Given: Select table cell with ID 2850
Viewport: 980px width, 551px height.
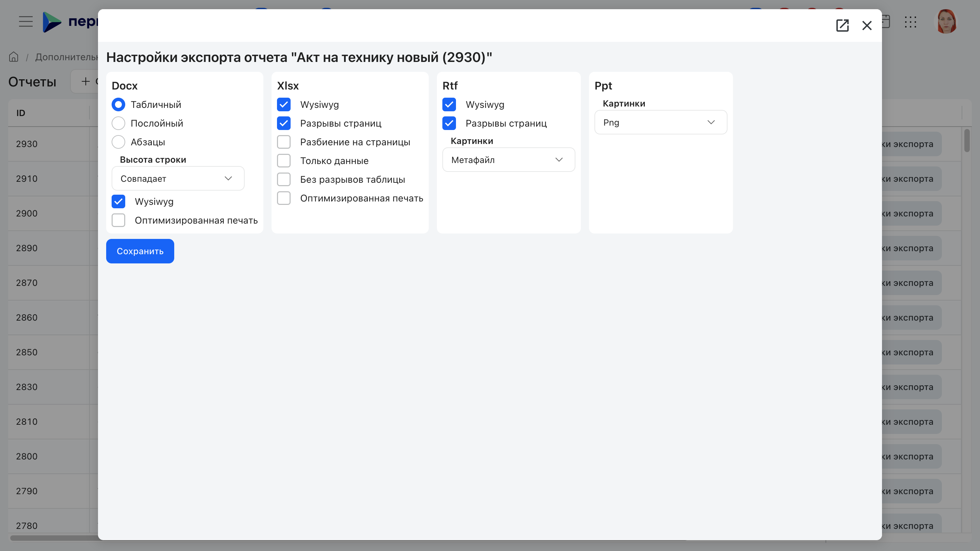Looking at the screenshot, I should (49, 352).
